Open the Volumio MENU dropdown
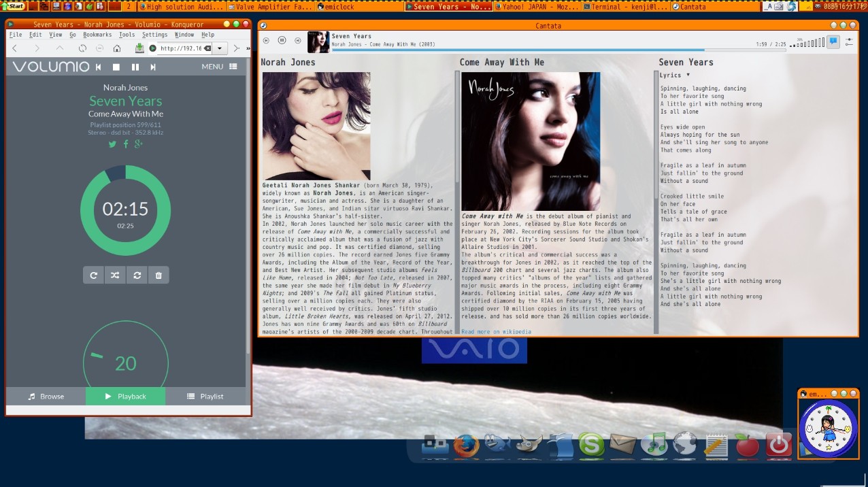This screenshot has width=868, height=487. pos(219,67)
